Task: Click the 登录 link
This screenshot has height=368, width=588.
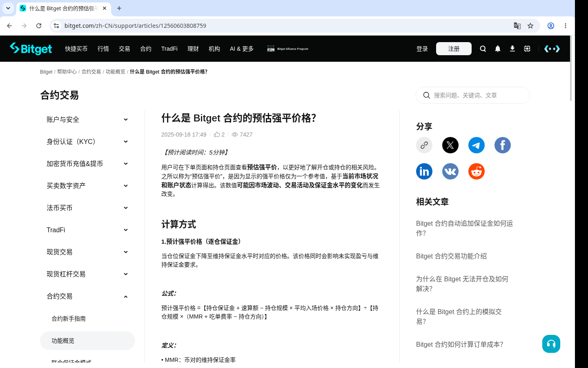Action: pyautogui.click(x=422, y=49)
